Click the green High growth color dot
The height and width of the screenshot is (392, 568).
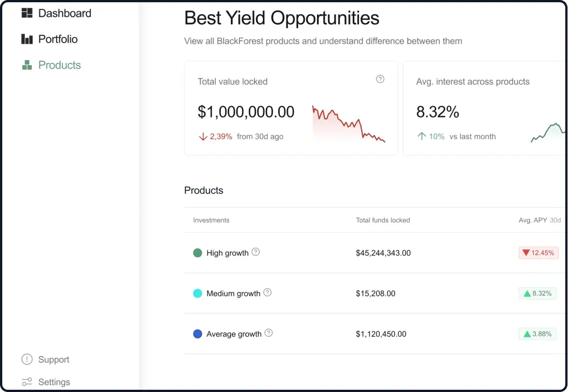point(198,253)
